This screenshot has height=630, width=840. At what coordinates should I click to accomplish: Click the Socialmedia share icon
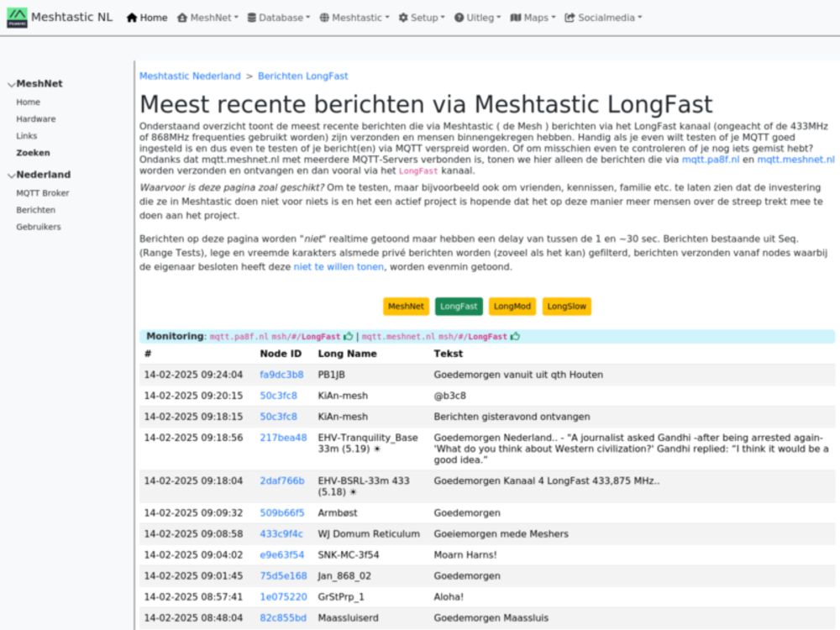[x=570, y=18]
